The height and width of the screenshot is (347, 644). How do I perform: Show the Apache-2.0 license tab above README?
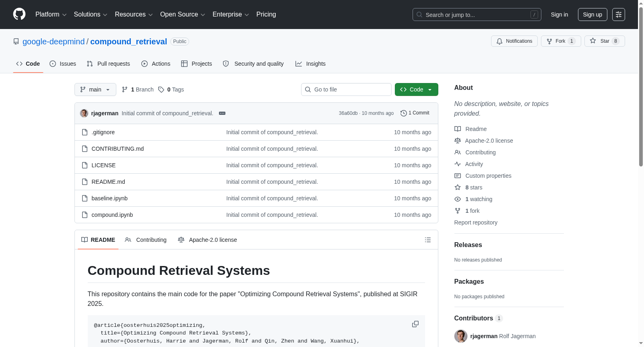207,240
